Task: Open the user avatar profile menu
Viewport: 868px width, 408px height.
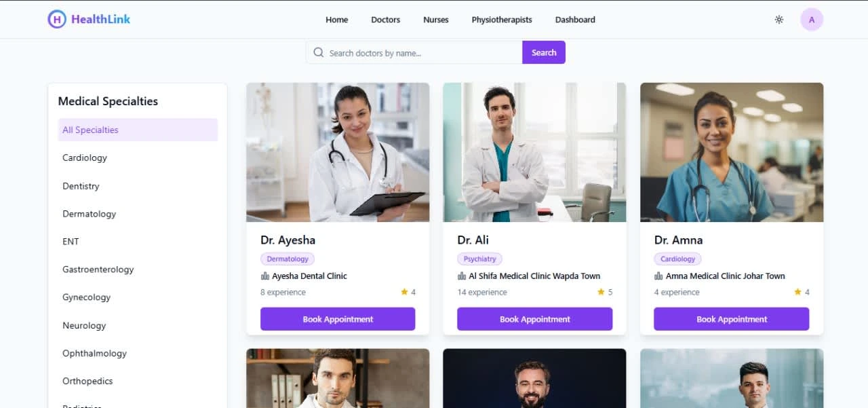Action: (812, 20)
